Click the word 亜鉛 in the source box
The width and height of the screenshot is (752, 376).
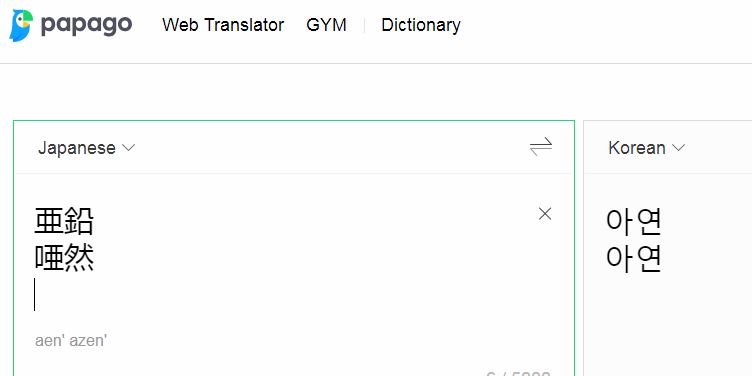coord(64,221)
